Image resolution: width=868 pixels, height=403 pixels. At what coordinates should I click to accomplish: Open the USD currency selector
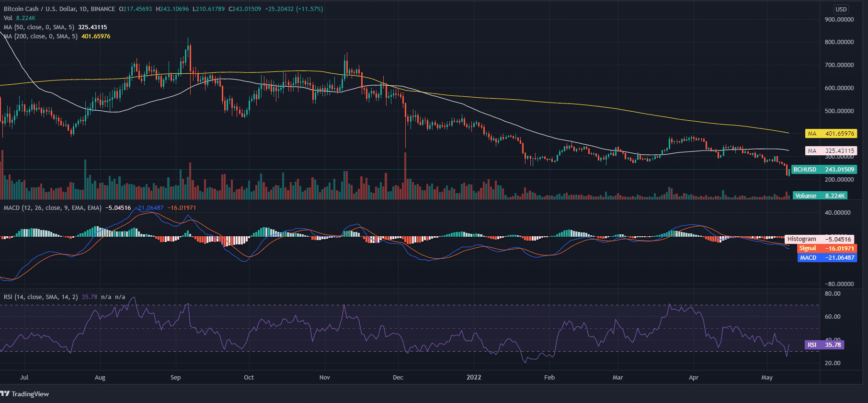click(841, 9)
